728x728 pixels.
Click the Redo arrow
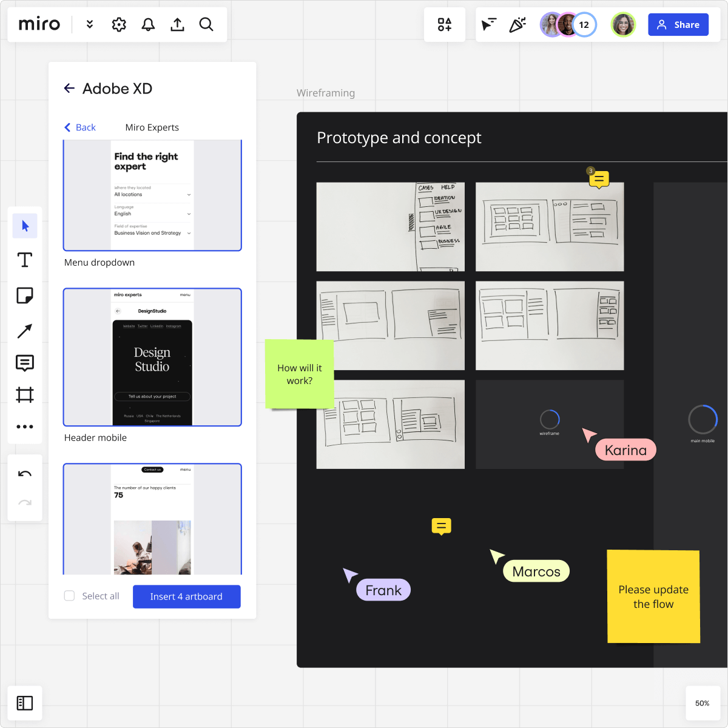pos(25,502)
